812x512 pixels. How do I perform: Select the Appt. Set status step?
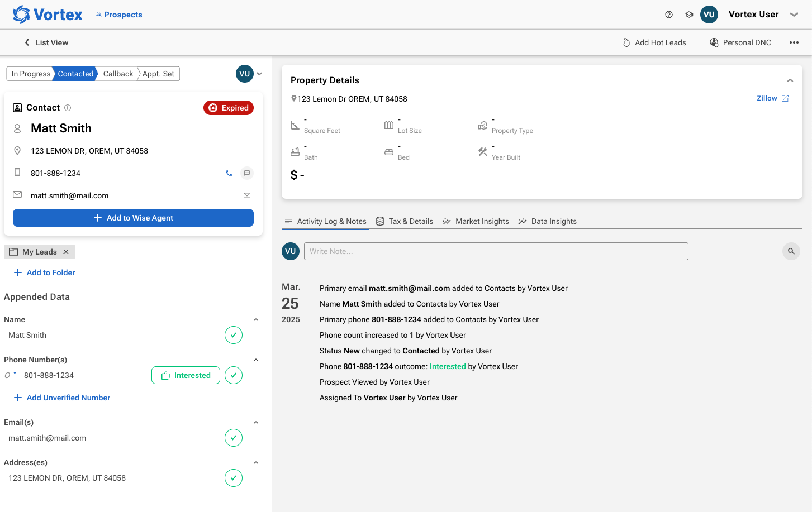pyautogui.click(x=159, y=74)
